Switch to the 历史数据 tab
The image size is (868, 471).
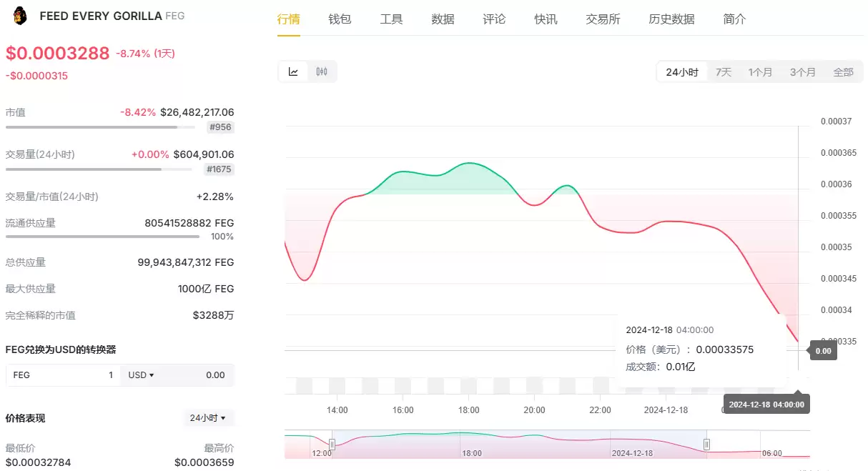(671, 19)
